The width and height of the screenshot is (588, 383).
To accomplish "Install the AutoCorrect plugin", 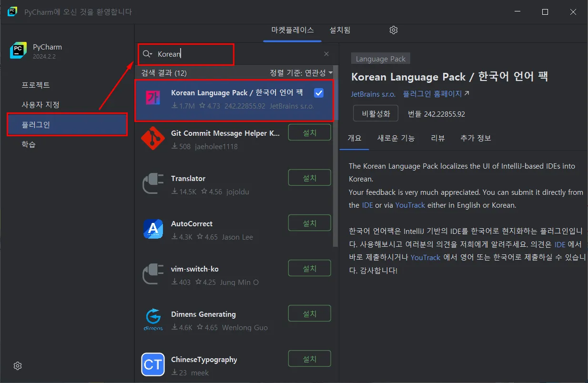I will (309, 223).
